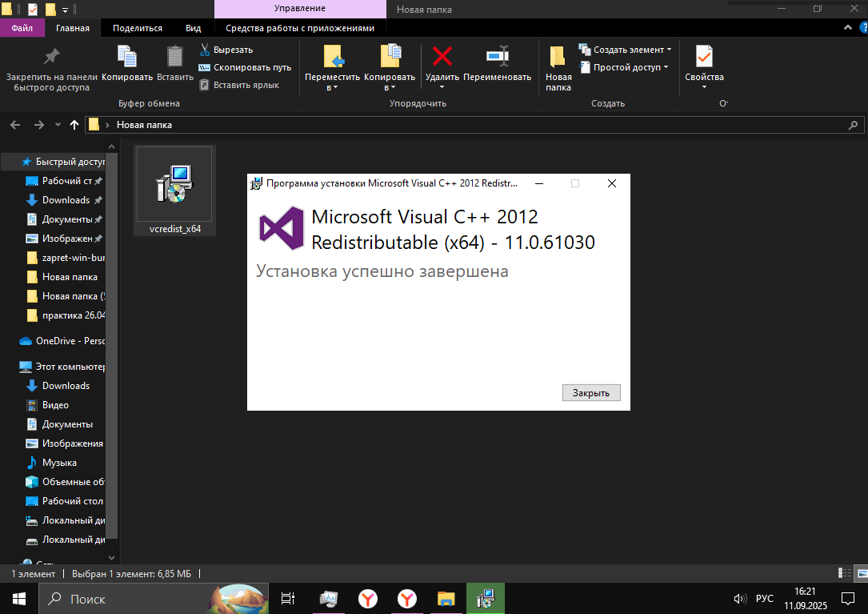The height and width of the screenshot is (614, 868).
Task: Open Рабочий стол under Этот компьютер
Action: [x=66, y=501]
